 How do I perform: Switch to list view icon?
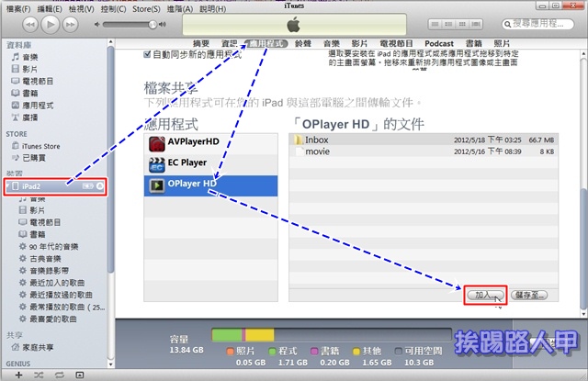pyautogui.click(x=435, y=24)
